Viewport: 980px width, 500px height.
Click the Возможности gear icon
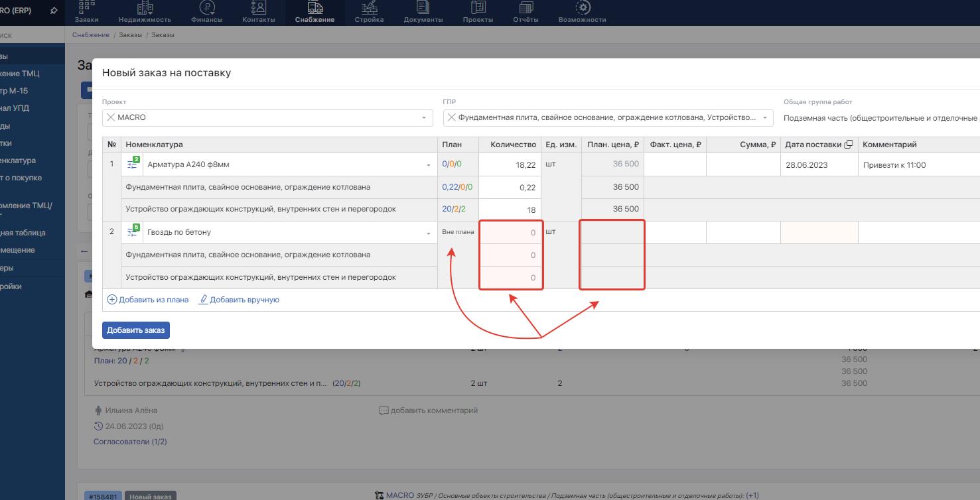pos(582,8)
